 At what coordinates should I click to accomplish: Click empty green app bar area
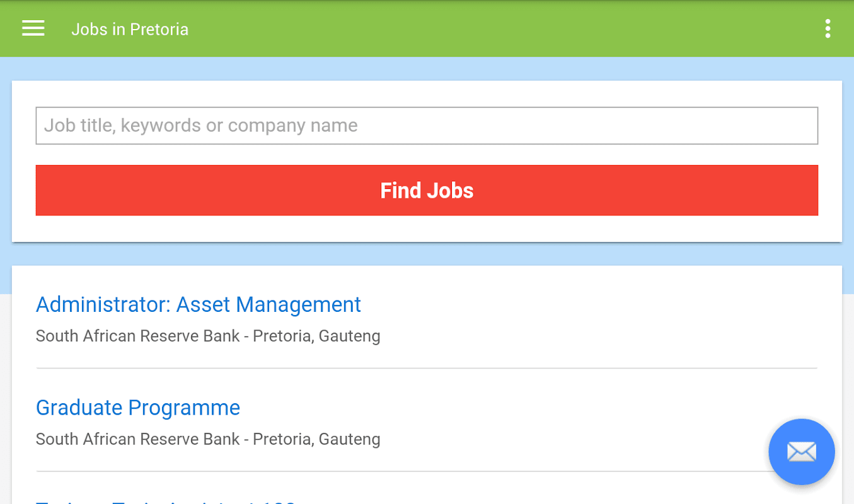(x=504, y=29)
